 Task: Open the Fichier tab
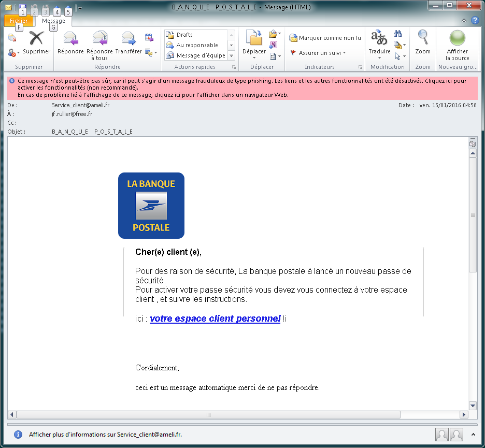[x=18, y=21]
